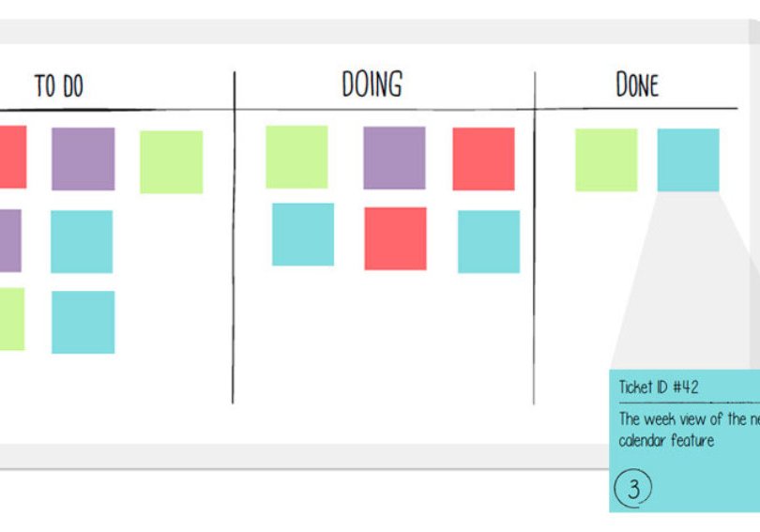Open the purple note in Doing column
This screenshot has height=532, width=760.
[394, 158]
